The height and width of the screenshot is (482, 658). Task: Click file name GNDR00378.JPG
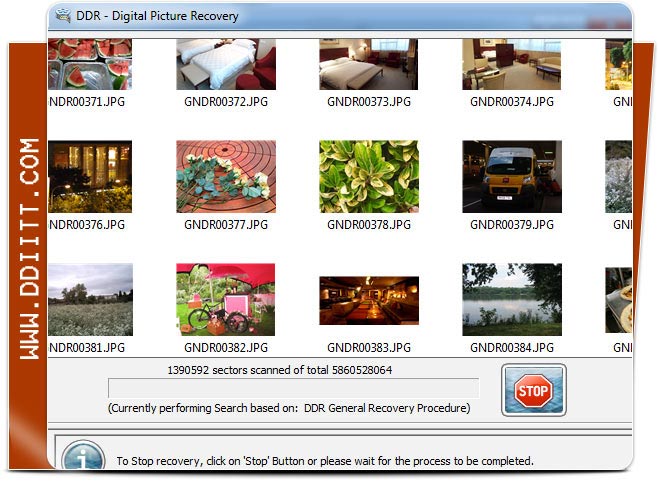coord(369,224)
